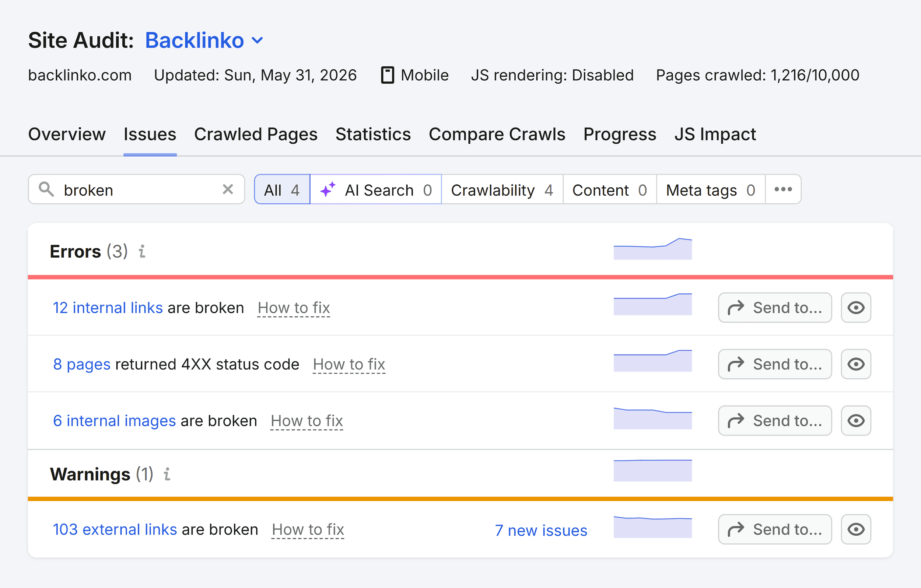Open Send to for broken internal images
Viewport: 921px width, 588px height.
(x=775, y=421)
